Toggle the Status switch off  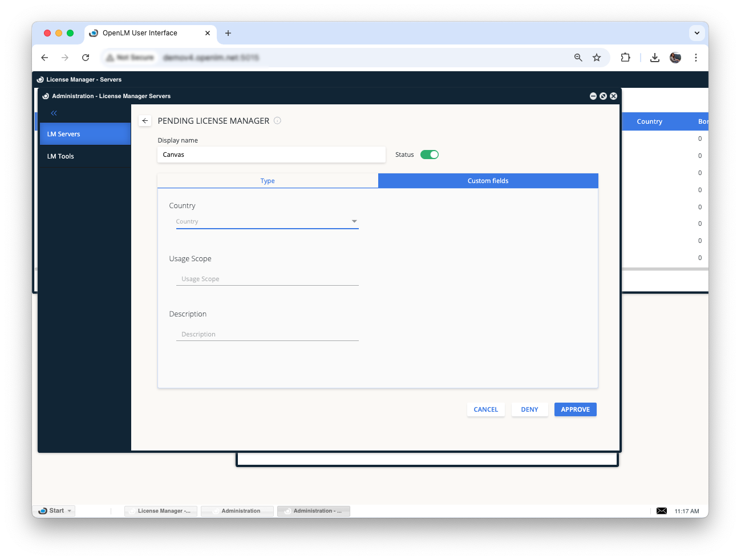point(430,155)
